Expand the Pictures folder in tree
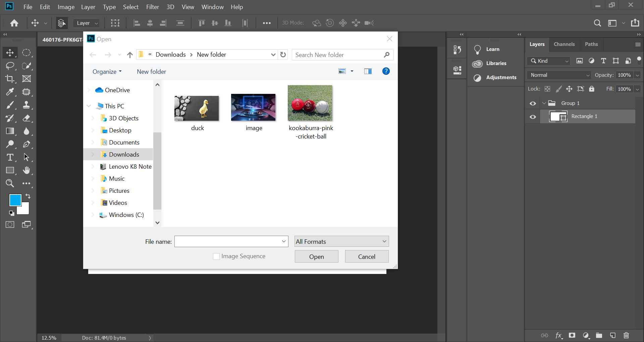Screen dimensions: 644x342 point(93,191)
